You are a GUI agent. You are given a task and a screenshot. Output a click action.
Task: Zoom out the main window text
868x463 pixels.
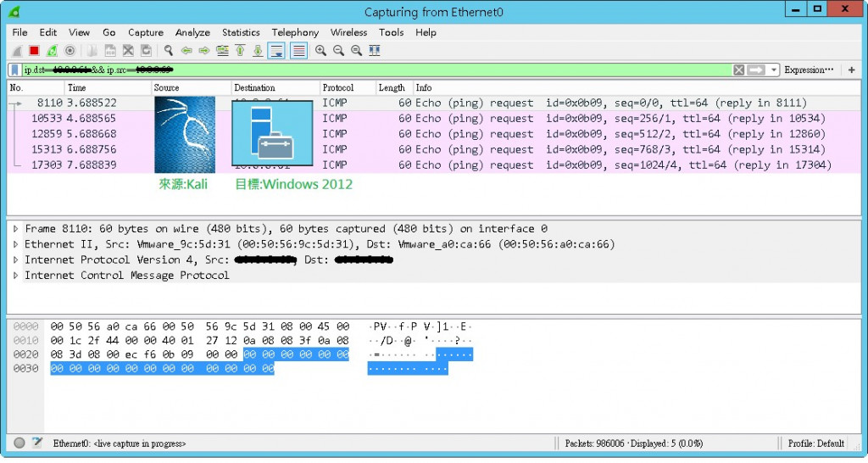pyautogui.click(x=338, y=51)
